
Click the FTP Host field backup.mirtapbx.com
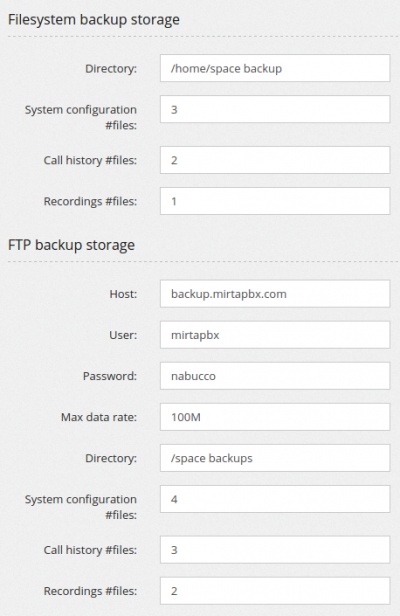pyautogui.click(x=275, y=294)
